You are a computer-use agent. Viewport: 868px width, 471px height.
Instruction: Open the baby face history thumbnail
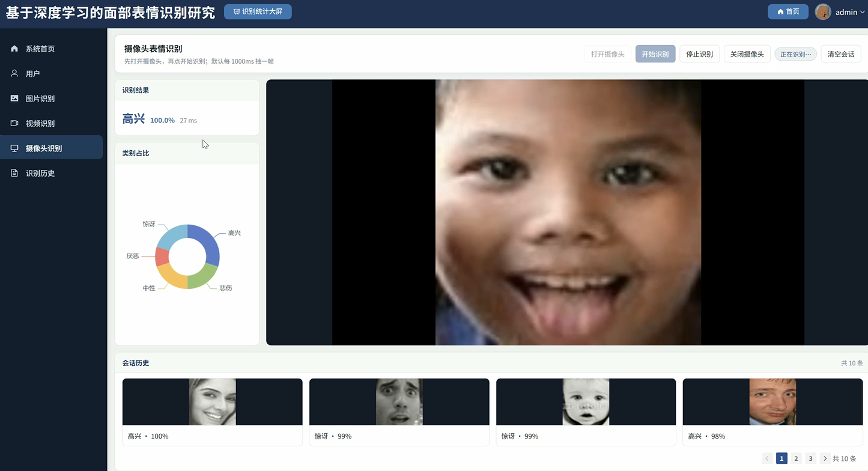[x=586, y=402]
